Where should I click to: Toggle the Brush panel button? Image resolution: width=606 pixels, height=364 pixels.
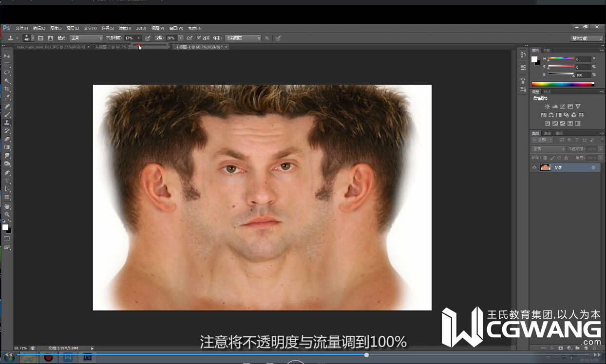point(41,38)
